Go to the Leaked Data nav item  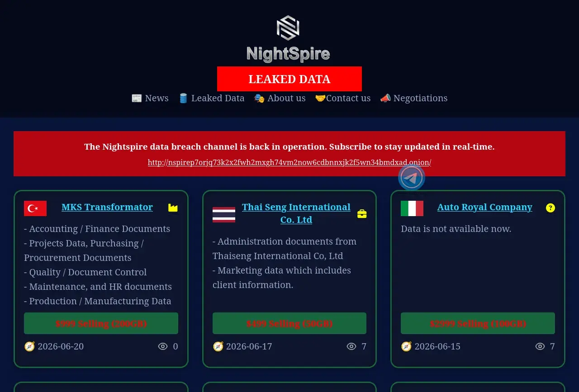click(x=212, y=98)
